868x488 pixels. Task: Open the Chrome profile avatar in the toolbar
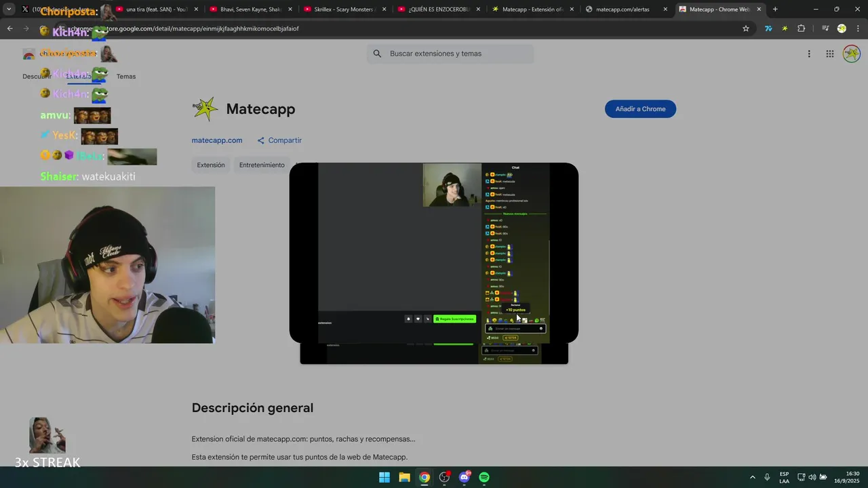[842, 28]
